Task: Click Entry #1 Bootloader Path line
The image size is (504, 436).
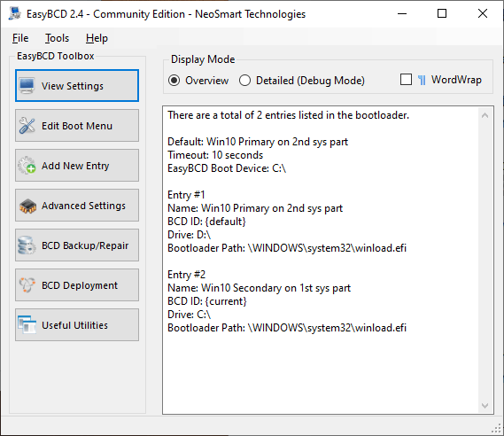Action: (287, 248)
